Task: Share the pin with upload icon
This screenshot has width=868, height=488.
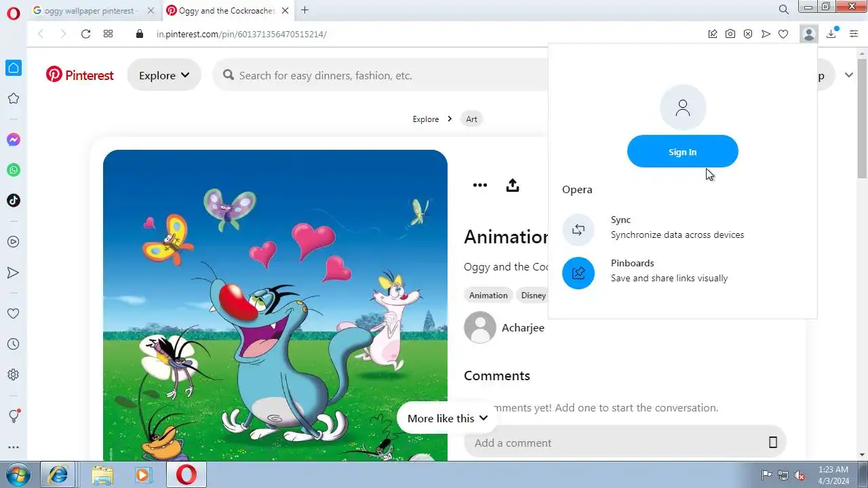Action: tap(513, 185)
